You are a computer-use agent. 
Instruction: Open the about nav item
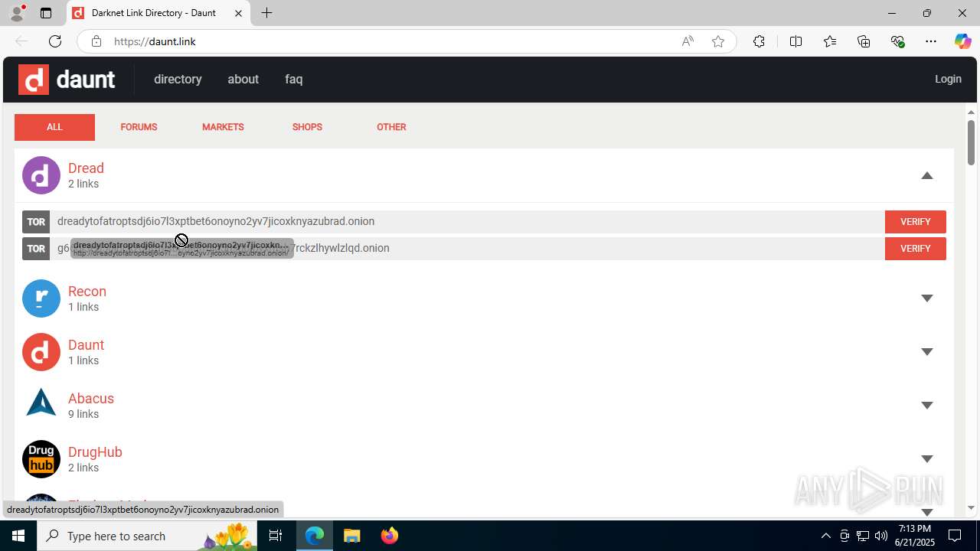243,79
